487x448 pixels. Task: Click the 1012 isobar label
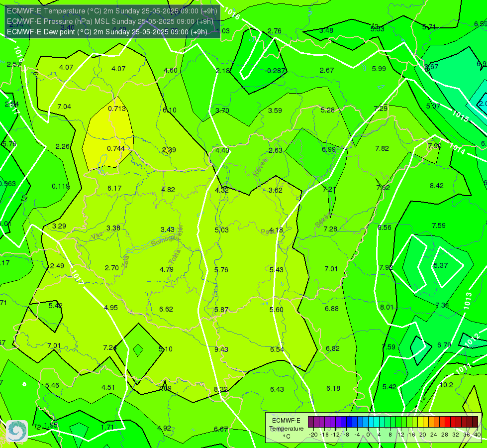pyautogui.click(x=473, y=341)
